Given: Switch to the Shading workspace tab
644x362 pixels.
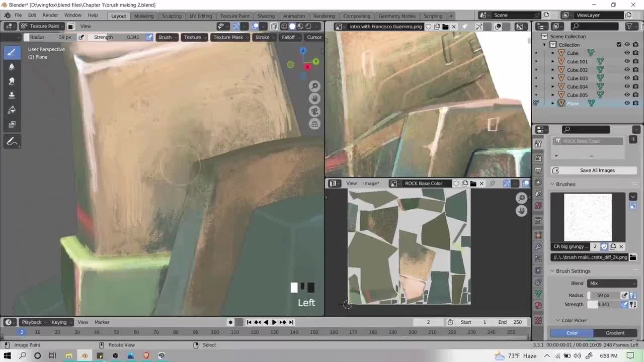Looking at the screenshot, I should 266,16.
